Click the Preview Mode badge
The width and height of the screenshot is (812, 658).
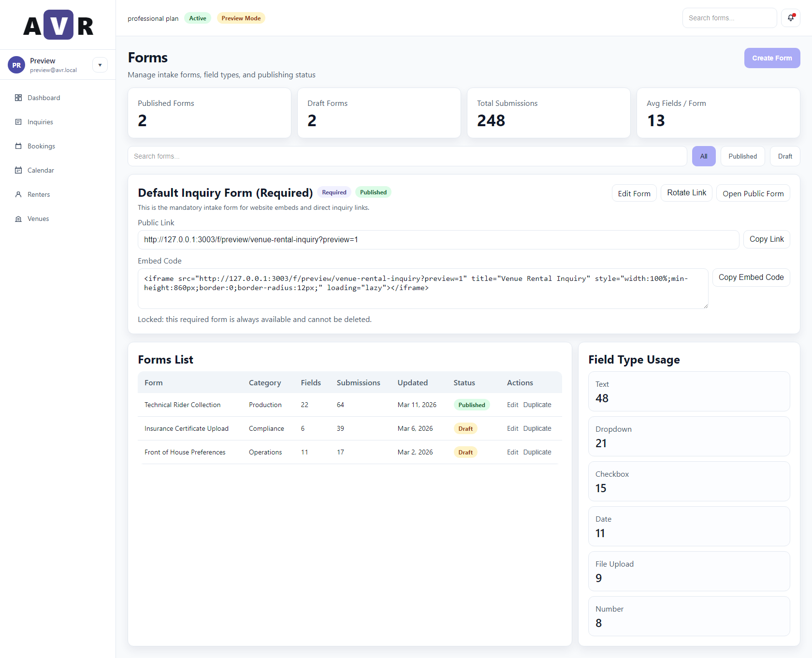[x=241, y=18]
